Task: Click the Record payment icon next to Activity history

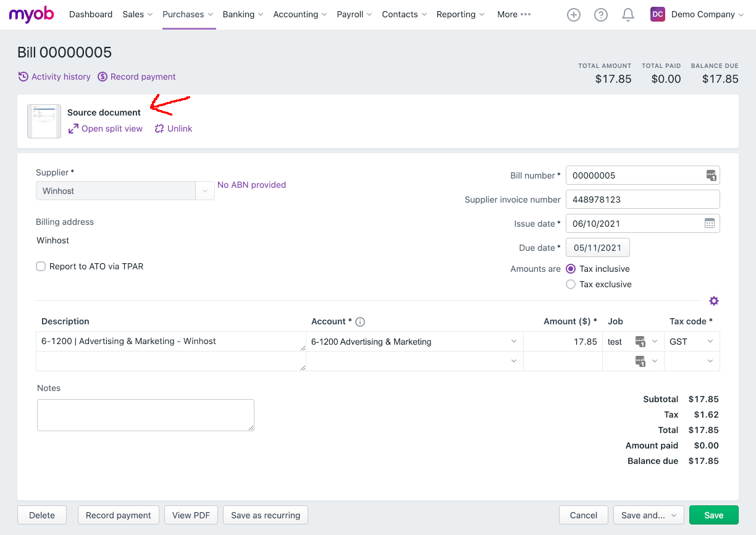Action: point(102,77)
